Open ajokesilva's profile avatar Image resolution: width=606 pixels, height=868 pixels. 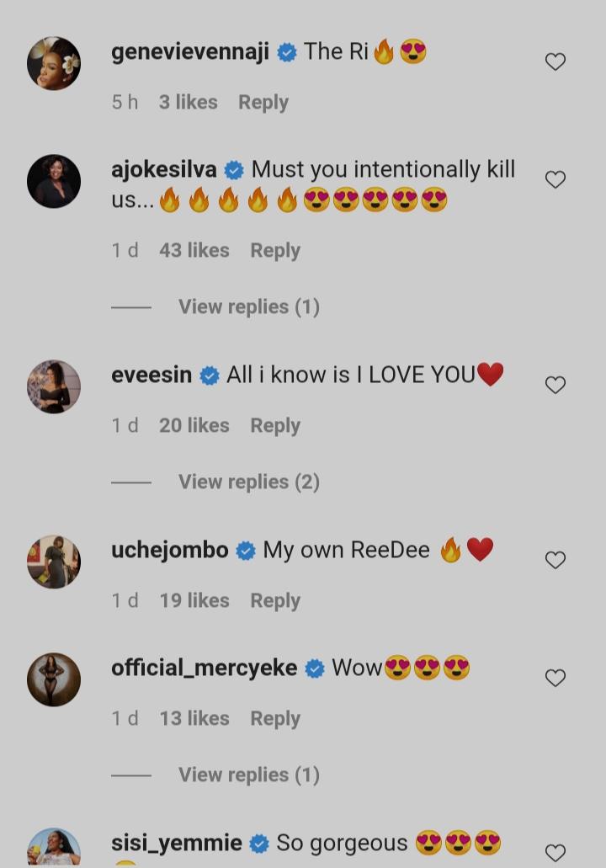tap(54, 181)
